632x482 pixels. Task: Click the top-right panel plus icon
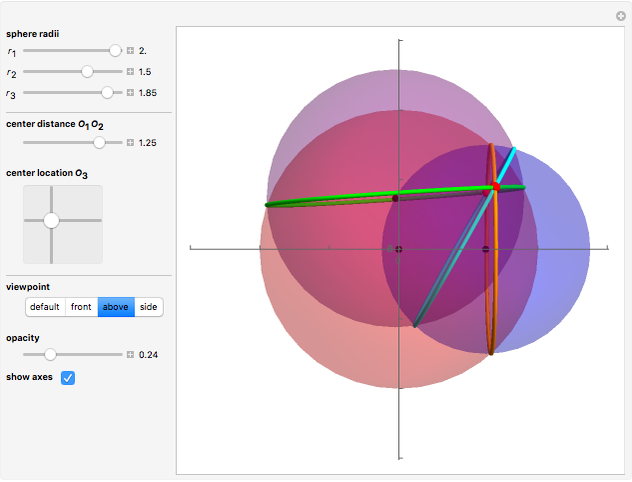620,16
